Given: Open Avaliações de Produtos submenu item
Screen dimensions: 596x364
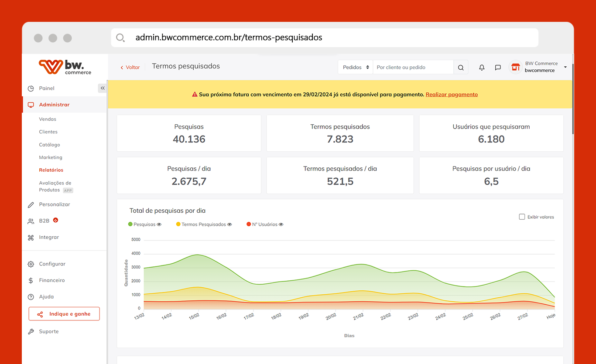Looking at the screenshot, I should [x=55, y=187].
